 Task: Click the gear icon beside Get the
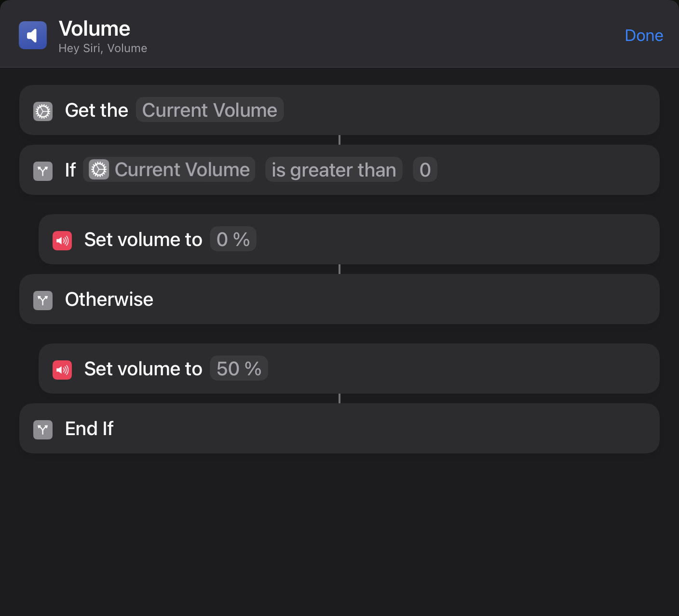(43, 111)
